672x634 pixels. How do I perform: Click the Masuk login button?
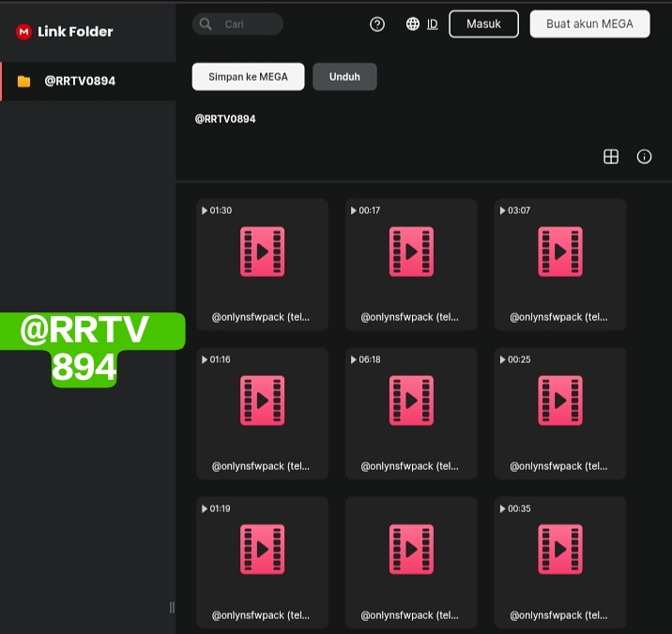pos(484,24)
